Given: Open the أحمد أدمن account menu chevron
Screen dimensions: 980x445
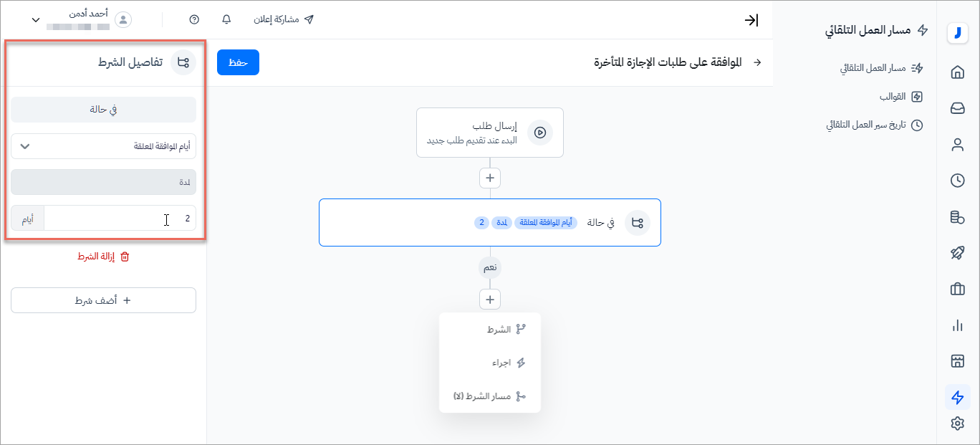Looking at the screenshot, I should (x=36, y=20).
